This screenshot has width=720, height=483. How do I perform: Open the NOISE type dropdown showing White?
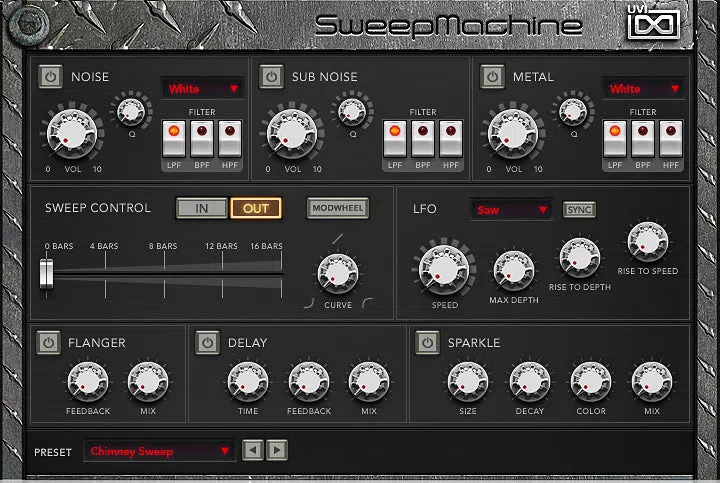coord(202,89)
